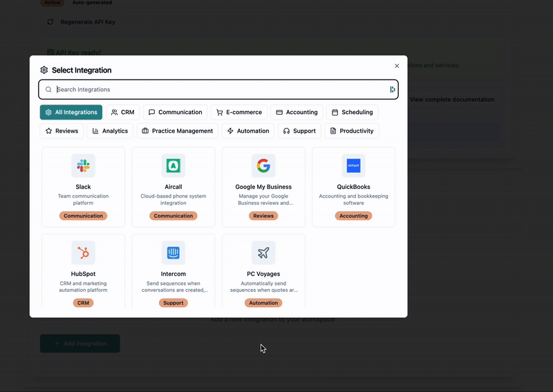Viewport: 553px width, 392px height.
Task: Choose the Google My Business title
Action: pos(263,187)
